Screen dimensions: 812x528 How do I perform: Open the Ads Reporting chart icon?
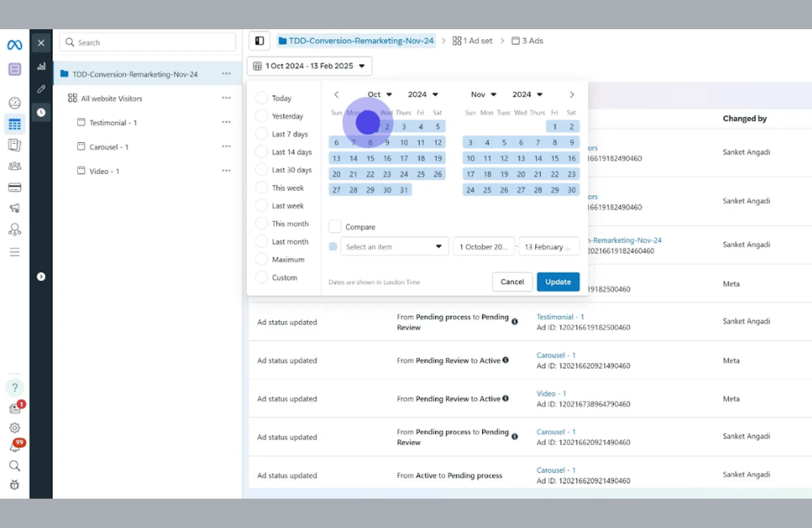(41, 66)
